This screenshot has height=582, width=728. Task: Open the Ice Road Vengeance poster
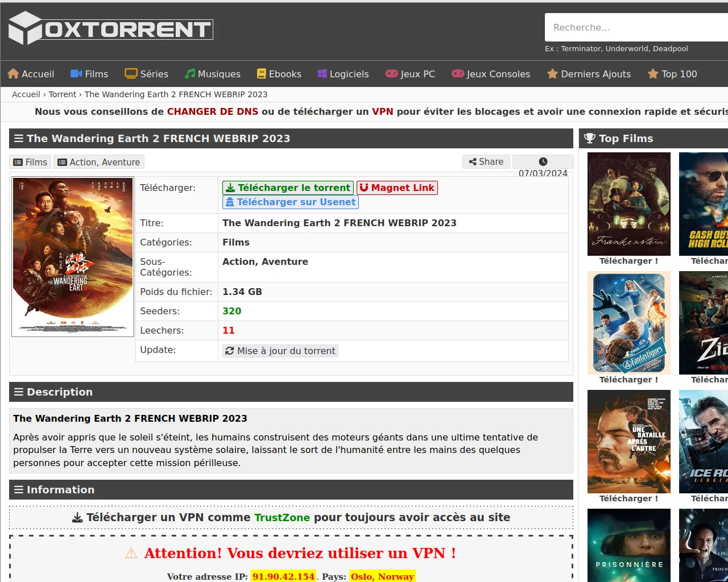pos(704,442)
